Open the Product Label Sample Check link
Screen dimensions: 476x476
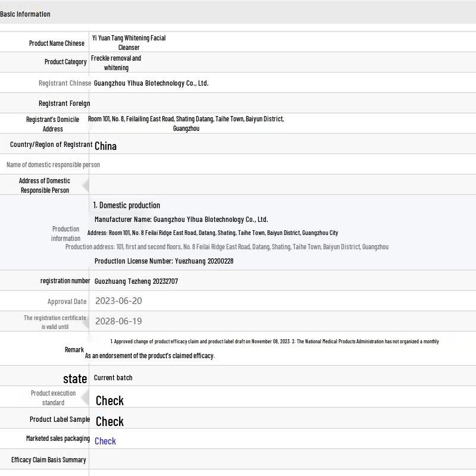pos(109,421)
